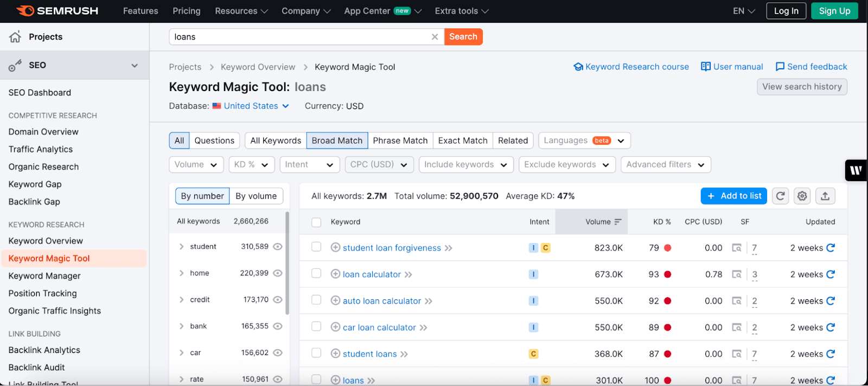Open the Intent filter dropdown

coord(310,165)
